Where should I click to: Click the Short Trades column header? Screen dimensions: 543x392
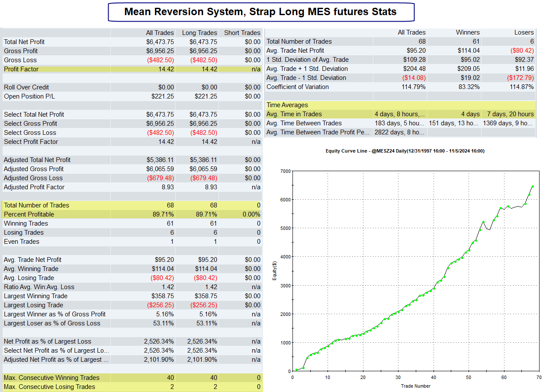(x=242, y=33)
